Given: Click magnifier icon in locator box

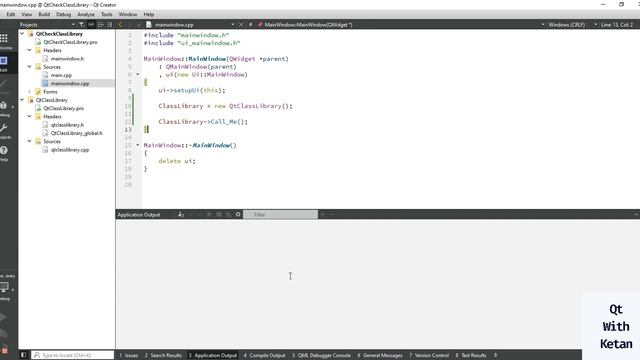Looking at the screenshot, I should [37, 355].
